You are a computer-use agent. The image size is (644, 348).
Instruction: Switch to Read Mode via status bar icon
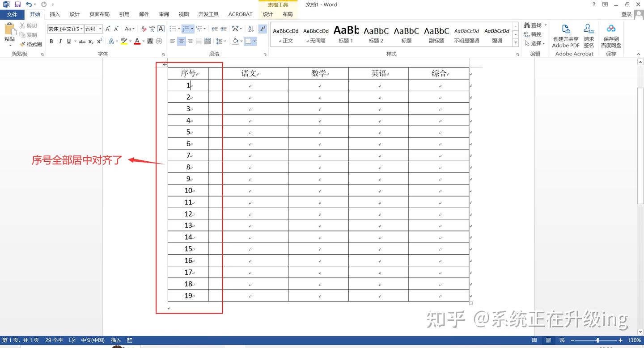(534, 340)
